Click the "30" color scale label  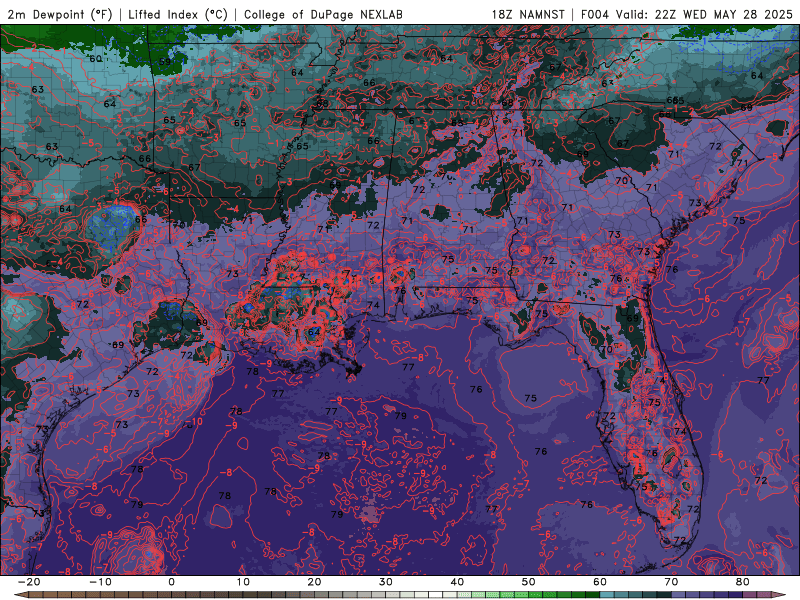(x=386, y=582)
